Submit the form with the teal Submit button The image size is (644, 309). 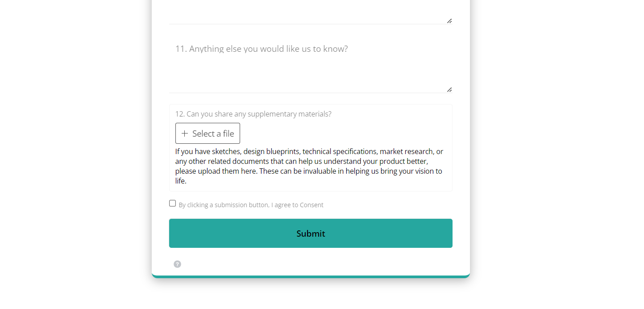pyautogui.click(x=311, y=233)
